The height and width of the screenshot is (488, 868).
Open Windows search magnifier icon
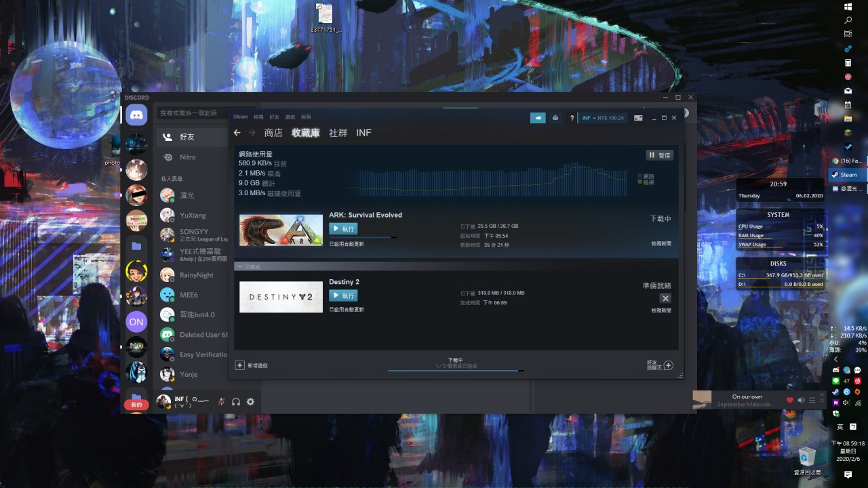848,20
